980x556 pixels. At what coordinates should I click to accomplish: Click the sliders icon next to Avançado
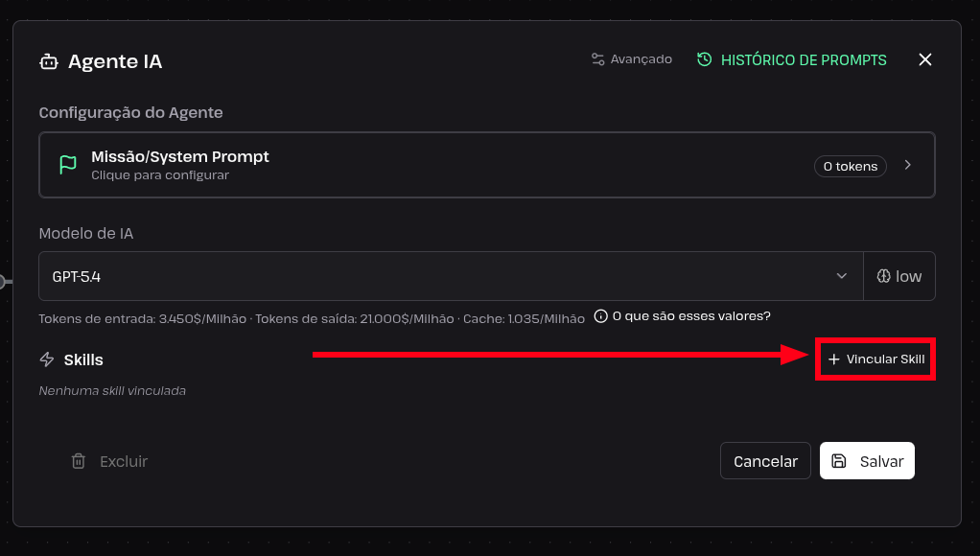click(x=598, y=59)
